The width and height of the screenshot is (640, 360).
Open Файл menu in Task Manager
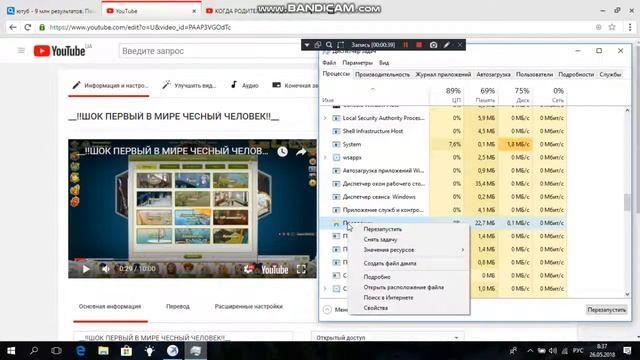coord(329,63)
